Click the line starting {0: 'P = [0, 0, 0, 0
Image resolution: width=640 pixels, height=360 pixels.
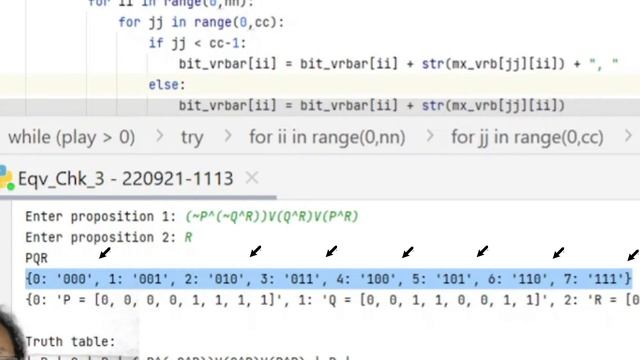(333, 300)
